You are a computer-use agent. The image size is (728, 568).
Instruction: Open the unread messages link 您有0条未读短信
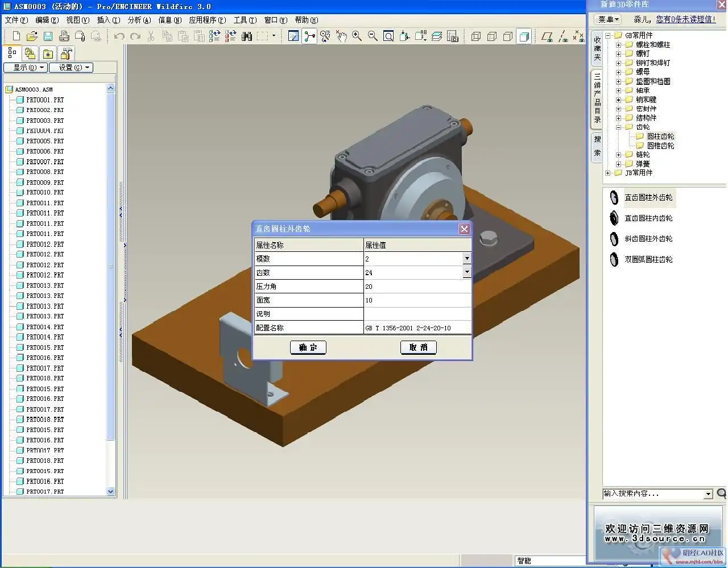pyautogui.click(x=685, y=19)
